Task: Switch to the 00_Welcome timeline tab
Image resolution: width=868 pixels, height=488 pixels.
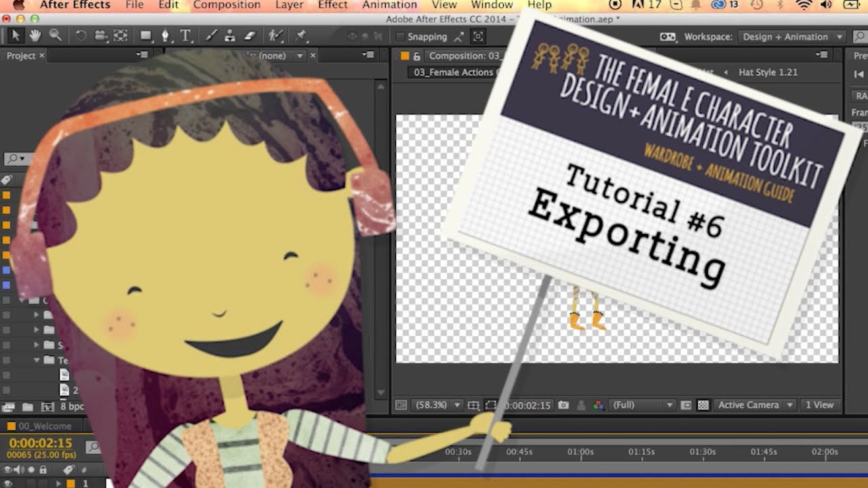Action: pos(45,426)
